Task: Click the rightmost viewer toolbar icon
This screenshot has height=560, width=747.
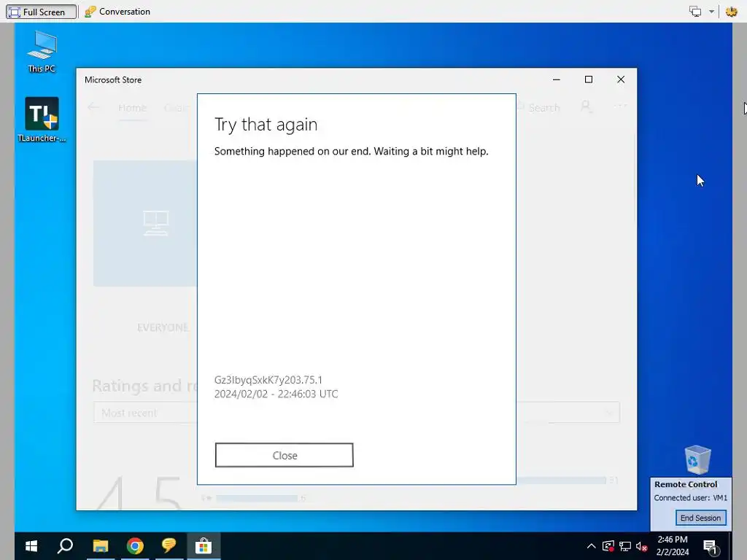Action: 731,12
